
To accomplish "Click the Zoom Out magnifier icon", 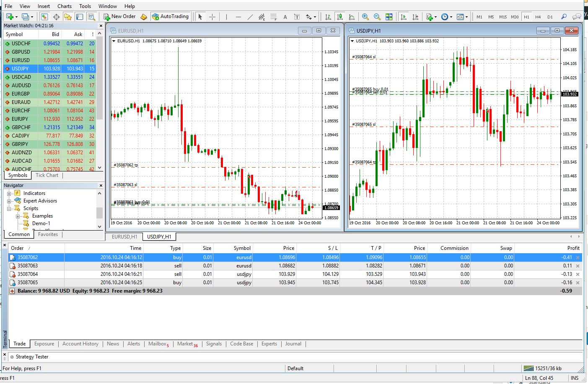I will [377, 17].
